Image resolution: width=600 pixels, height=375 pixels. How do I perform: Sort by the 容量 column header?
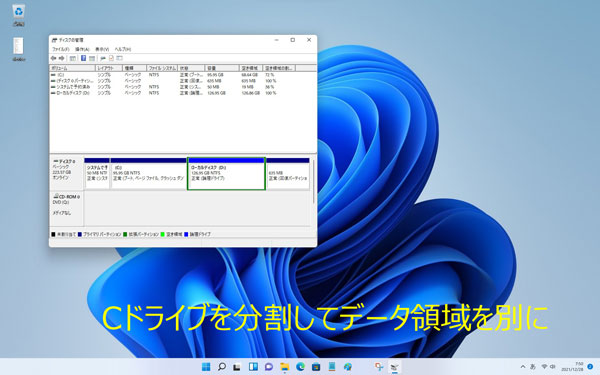(222, 68)
